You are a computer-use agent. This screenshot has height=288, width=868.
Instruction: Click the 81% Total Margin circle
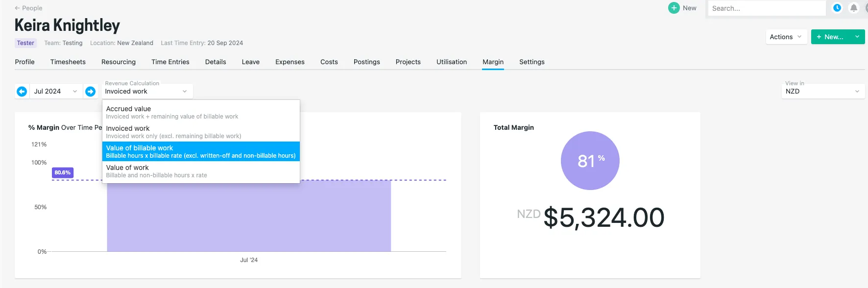pos(590,161)
